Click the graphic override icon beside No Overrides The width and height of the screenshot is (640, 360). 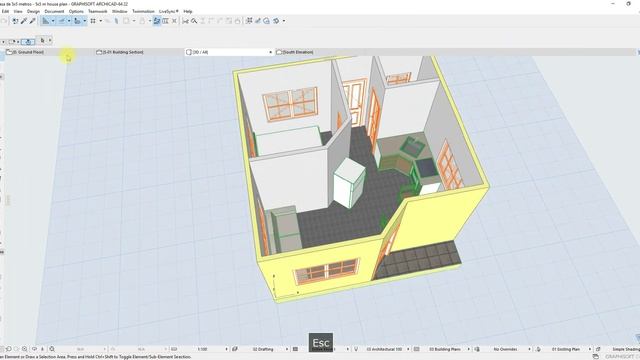tap(477, 349)
